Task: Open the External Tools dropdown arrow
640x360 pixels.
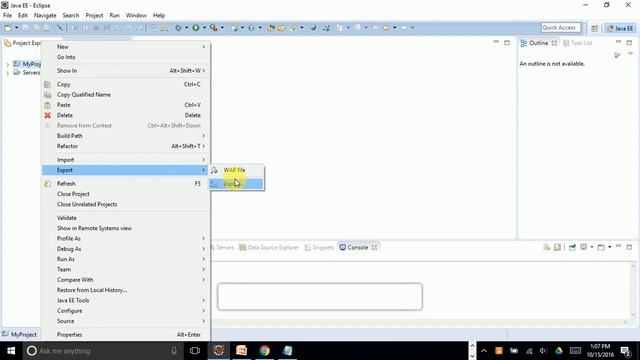Action: pos(222,28)
